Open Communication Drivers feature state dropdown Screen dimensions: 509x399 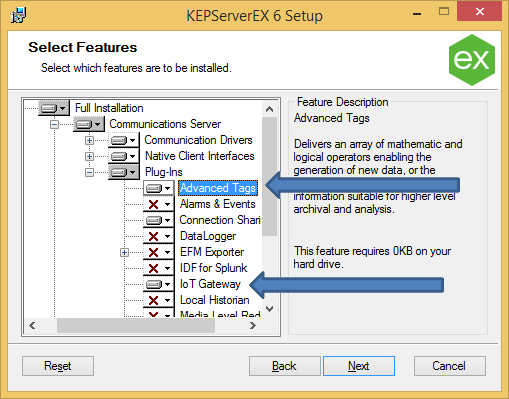click(124, 140)
